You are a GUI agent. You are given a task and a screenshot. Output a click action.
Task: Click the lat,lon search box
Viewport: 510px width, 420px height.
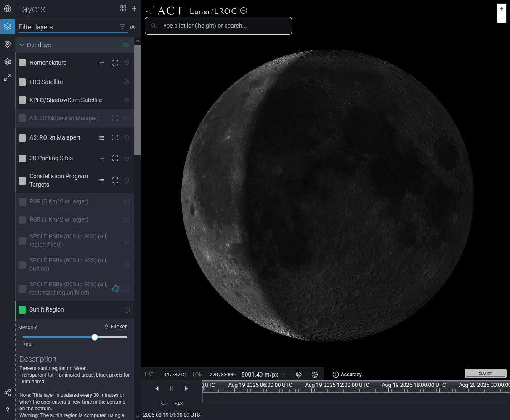tap(218, 26)
